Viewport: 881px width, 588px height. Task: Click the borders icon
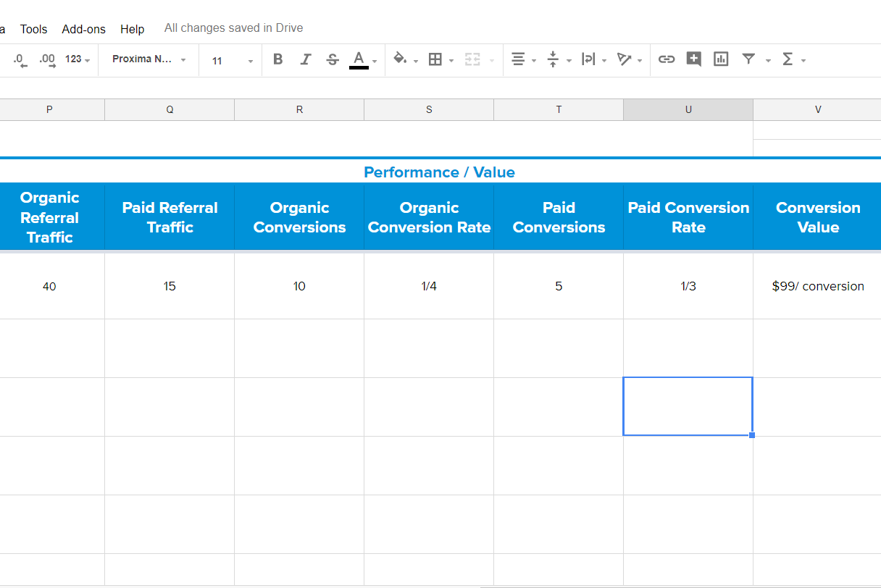click(x=435, y=59)
